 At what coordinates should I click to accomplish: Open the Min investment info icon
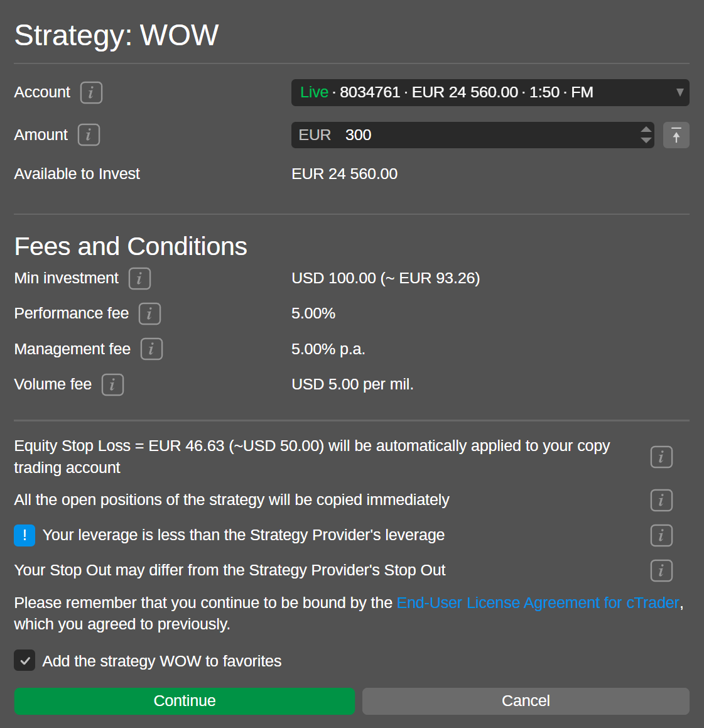point(139,278)
